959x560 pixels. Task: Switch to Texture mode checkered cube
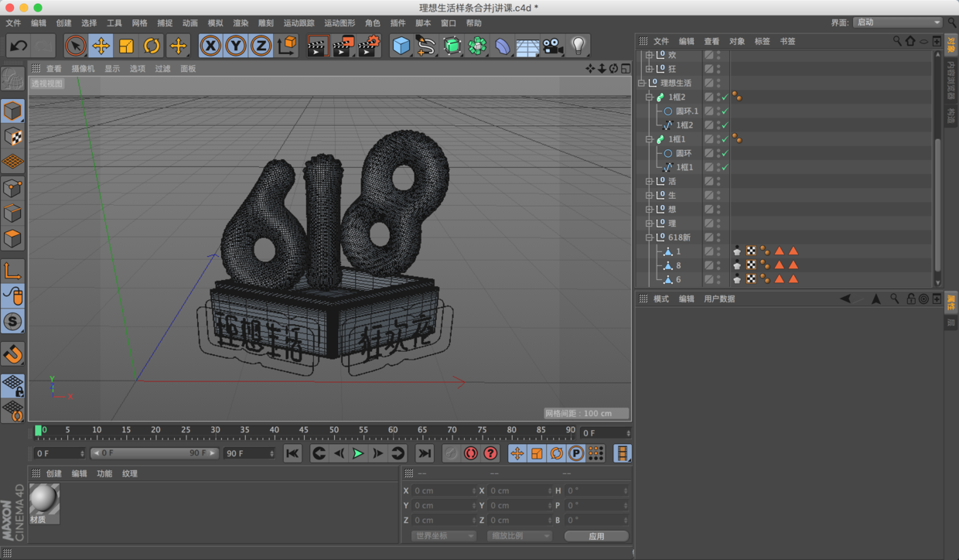(x=12, y=136)
